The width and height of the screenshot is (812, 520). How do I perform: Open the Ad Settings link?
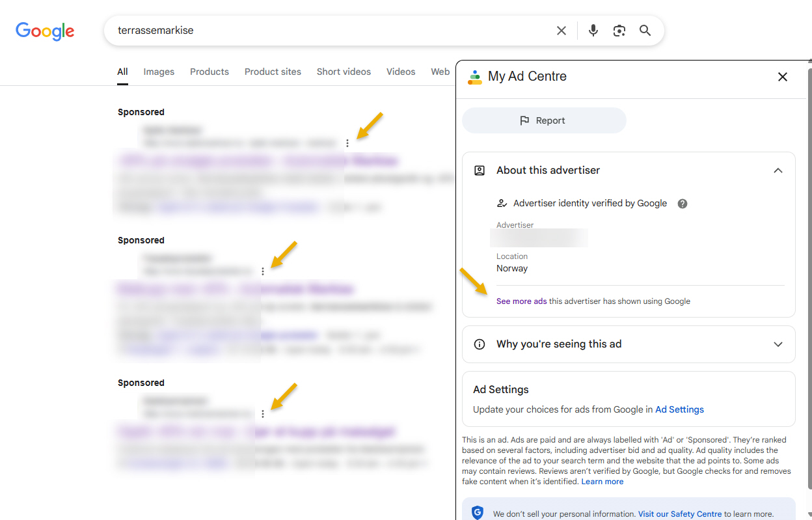point(679,409)
